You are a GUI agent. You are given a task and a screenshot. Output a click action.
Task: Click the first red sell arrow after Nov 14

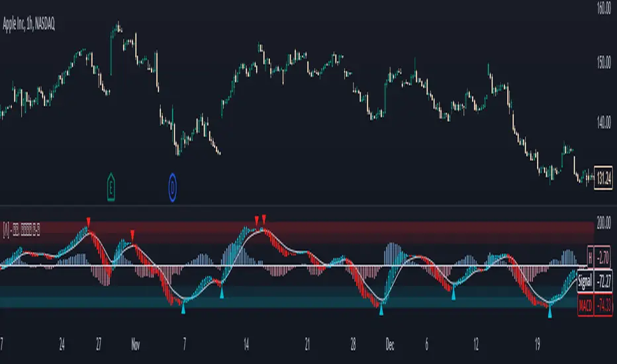pyautogui.click(x=257, y=220)
